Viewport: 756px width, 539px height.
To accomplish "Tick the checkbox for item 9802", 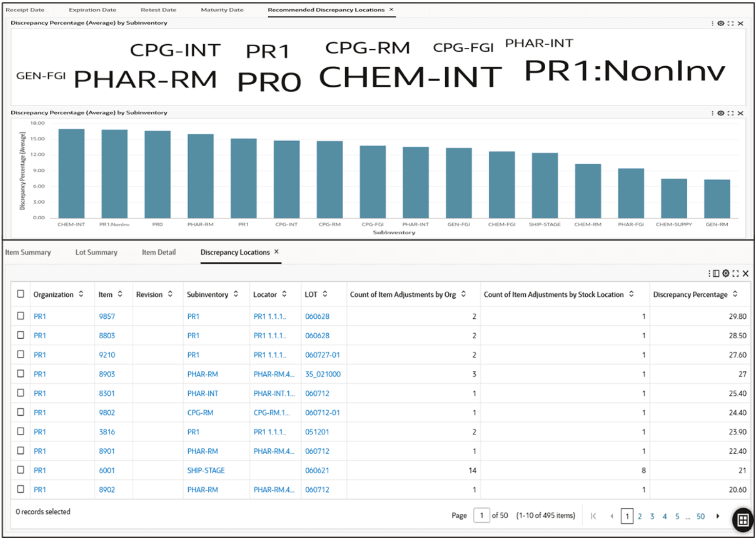I will point(21,412).
